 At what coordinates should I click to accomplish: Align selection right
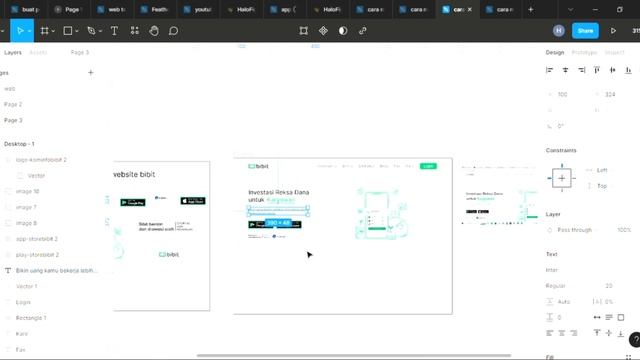pos(581,70)
